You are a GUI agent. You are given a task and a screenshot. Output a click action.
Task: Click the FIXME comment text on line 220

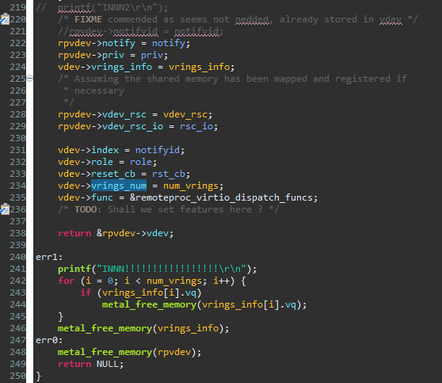(238, 19)
